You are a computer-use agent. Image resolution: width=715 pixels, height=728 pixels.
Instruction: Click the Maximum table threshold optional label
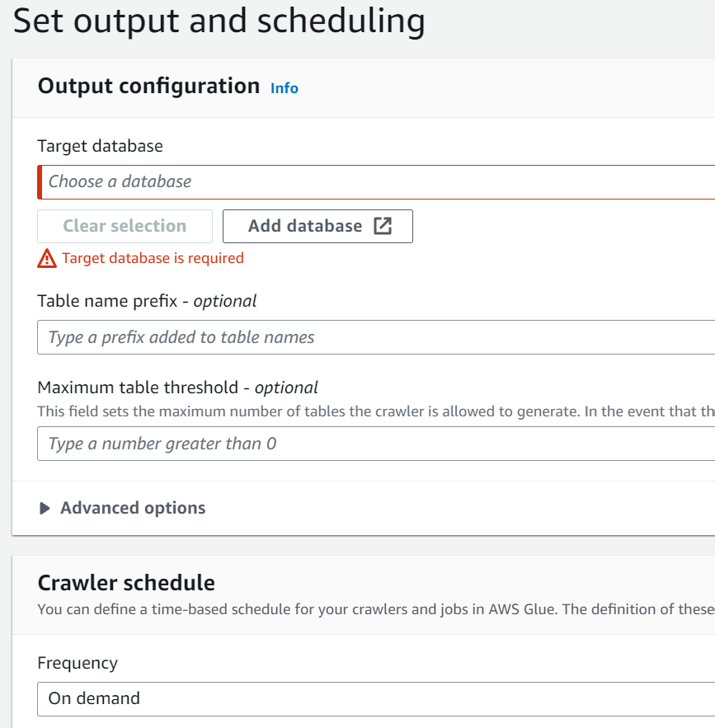[x=178, y=387]
